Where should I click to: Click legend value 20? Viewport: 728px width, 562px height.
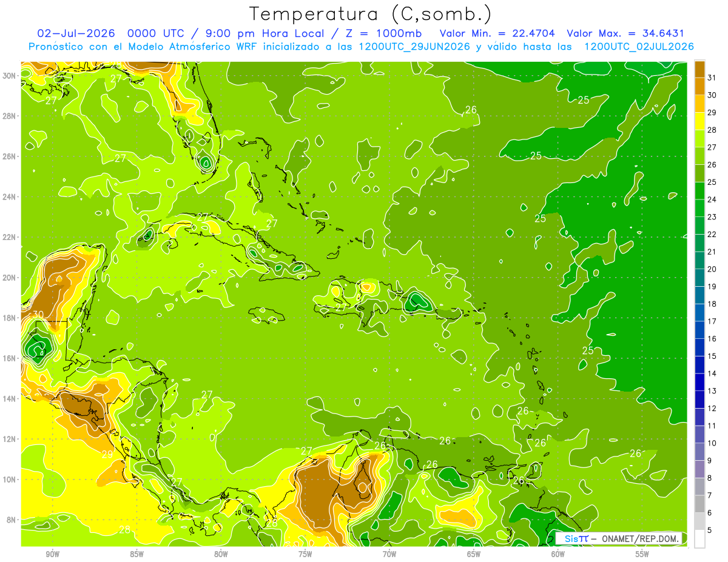coord(712,269)
